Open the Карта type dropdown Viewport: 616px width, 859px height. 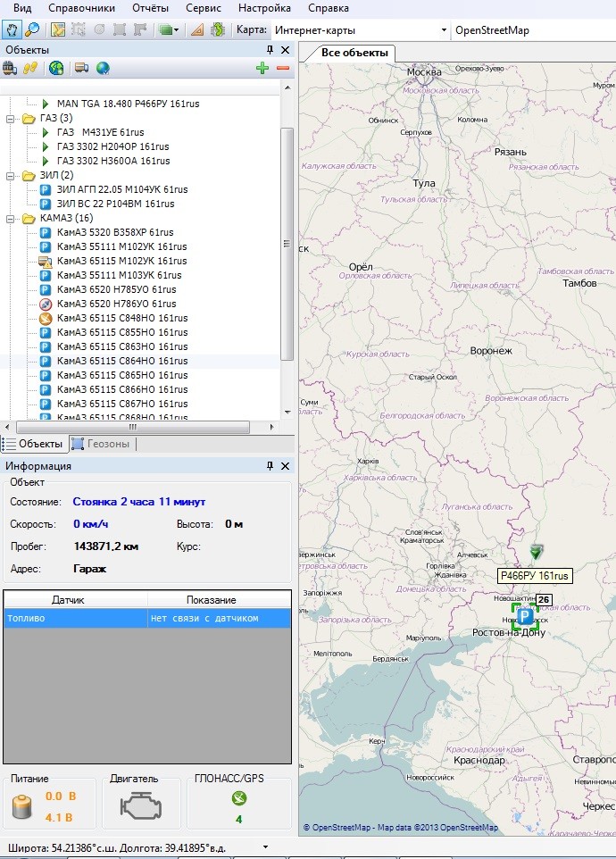pos(444,30)
